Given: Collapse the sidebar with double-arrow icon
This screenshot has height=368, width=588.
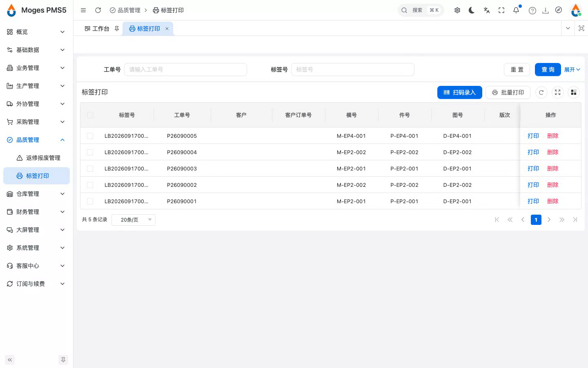Looking at the screenshot, I should point(10,360).
